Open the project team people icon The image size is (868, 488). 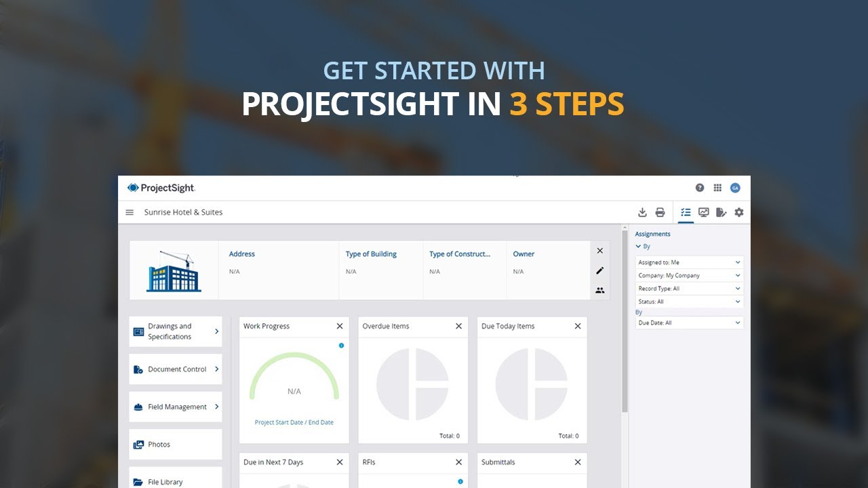(599, 290)
